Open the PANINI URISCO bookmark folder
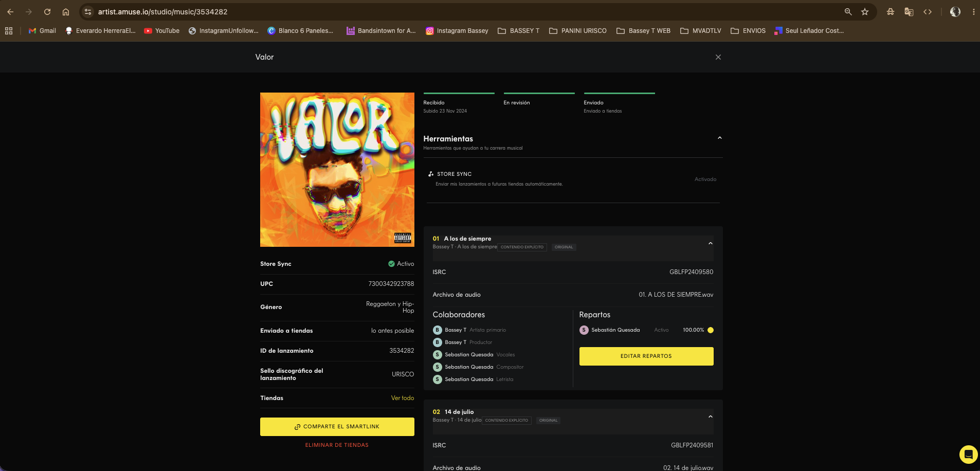The image size is (980, 471). (x=578, y=31)
